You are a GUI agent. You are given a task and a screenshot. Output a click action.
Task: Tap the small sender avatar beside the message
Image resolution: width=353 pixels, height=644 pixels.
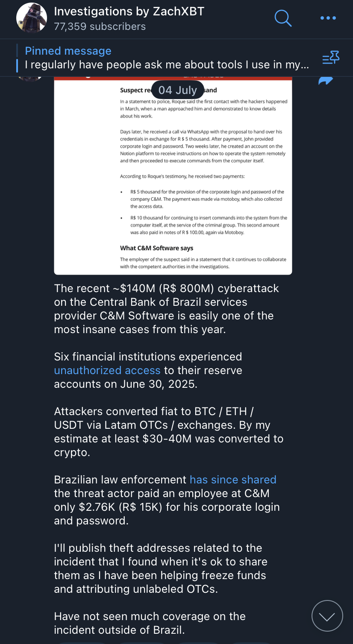[29, 78]
